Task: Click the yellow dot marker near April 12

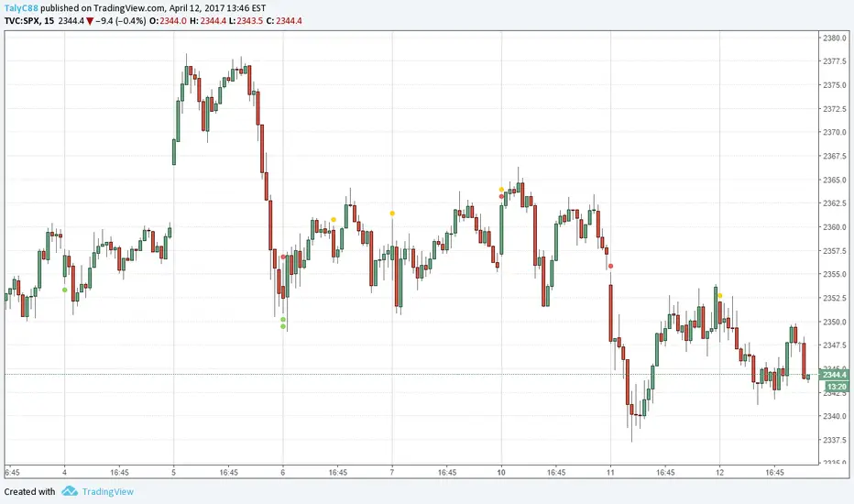Action: click(720, 295)
